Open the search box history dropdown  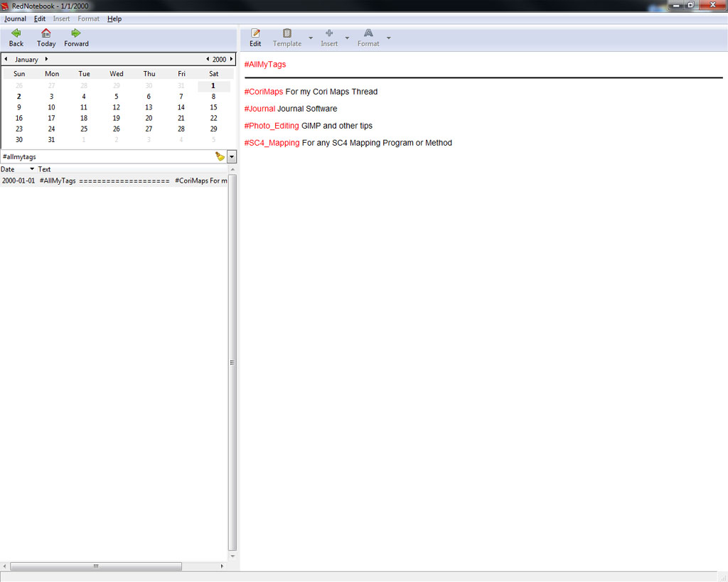click(231, 157)
